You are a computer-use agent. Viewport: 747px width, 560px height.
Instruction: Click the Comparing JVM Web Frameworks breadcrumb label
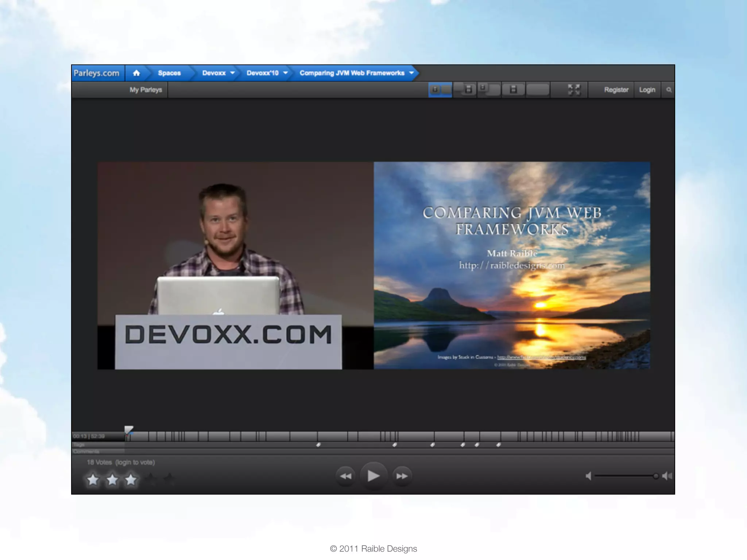pos(352,73)
